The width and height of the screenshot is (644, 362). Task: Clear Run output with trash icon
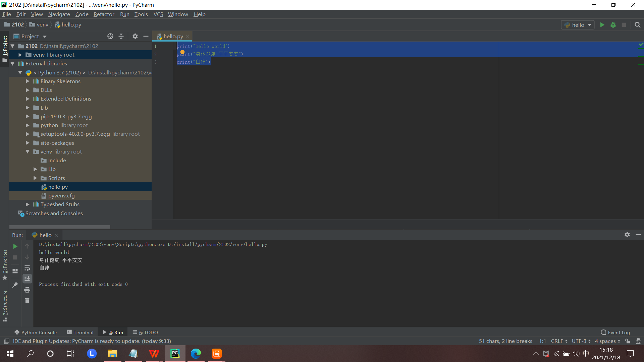coord(27,301)
